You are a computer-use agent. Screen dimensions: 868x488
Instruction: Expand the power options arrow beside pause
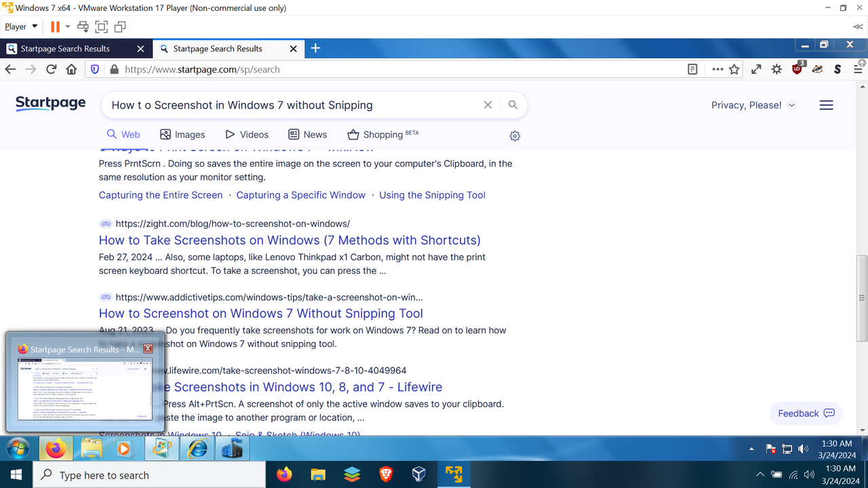tap(68, 27)
